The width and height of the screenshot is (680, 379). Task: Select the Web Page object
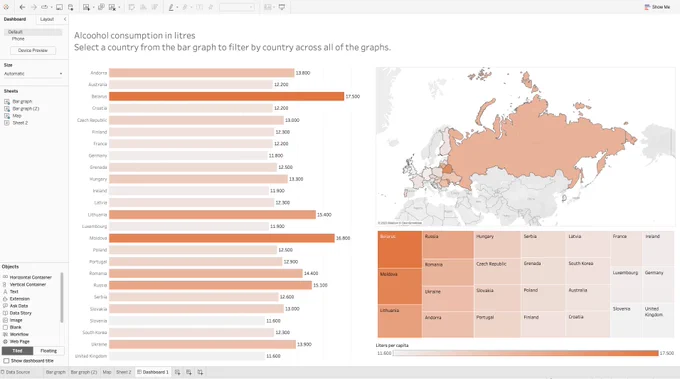[x=16, y=341]
